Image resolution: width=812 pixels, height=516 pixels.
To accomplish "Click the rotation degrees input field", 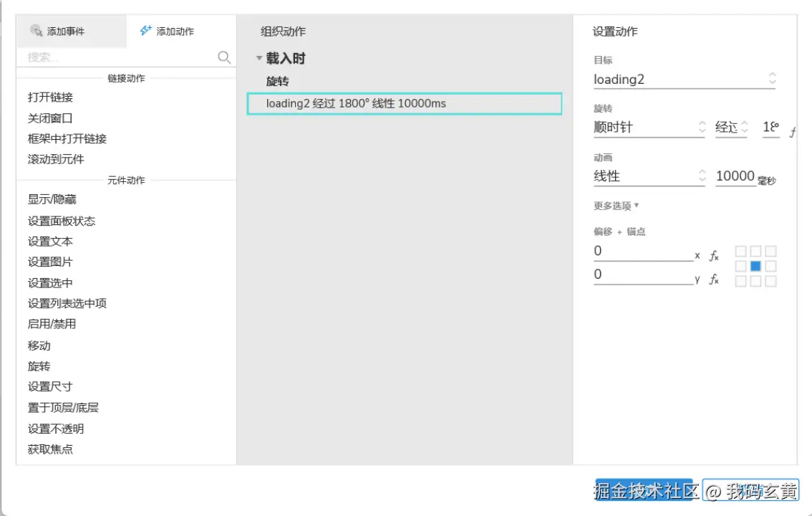I will pyautogui.click(x=770, y=128).
